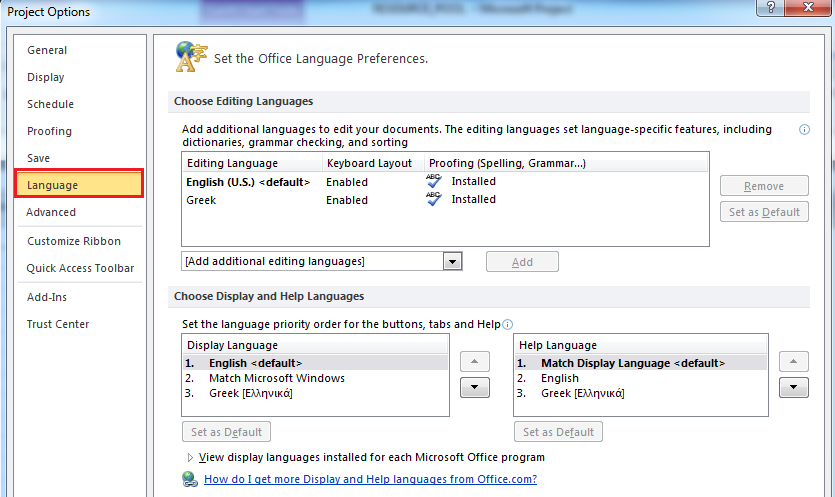Go to the Proofing options category

coord(50,132)
